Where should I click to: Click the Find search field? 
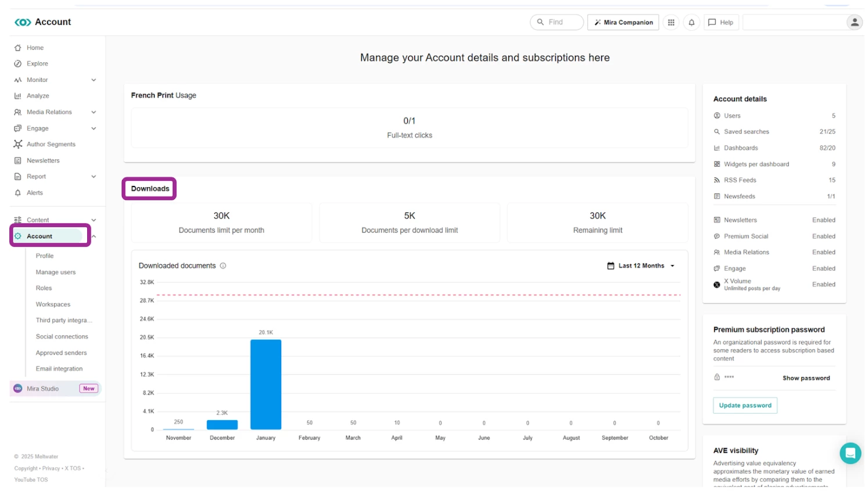tap(557, 22)
